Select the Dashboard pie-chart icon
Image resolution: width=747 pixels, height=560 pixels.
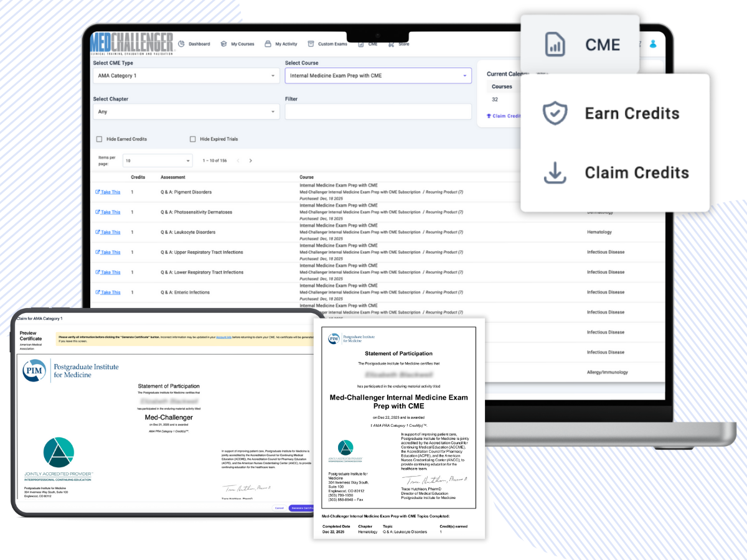(x=182, y=44)
